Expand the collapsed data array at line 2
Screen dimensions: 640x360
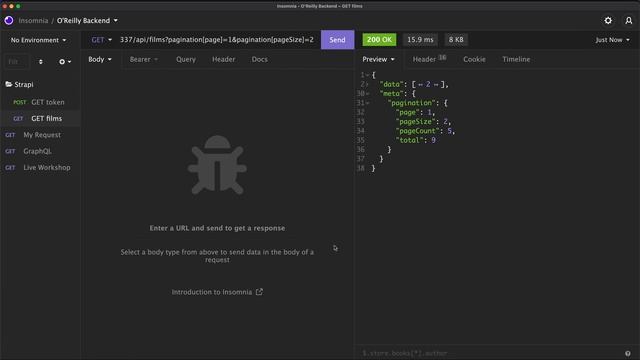tap(367, 84)
